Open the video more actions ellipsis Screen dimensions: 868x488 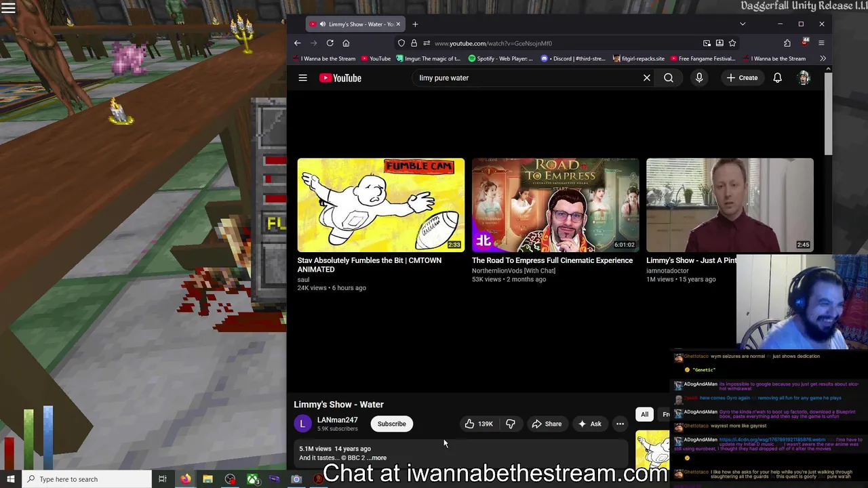point(620,424)
